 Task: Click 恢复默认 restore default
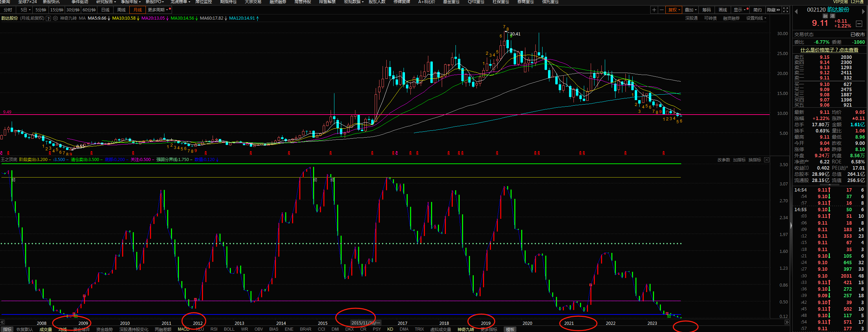point(25,329)
